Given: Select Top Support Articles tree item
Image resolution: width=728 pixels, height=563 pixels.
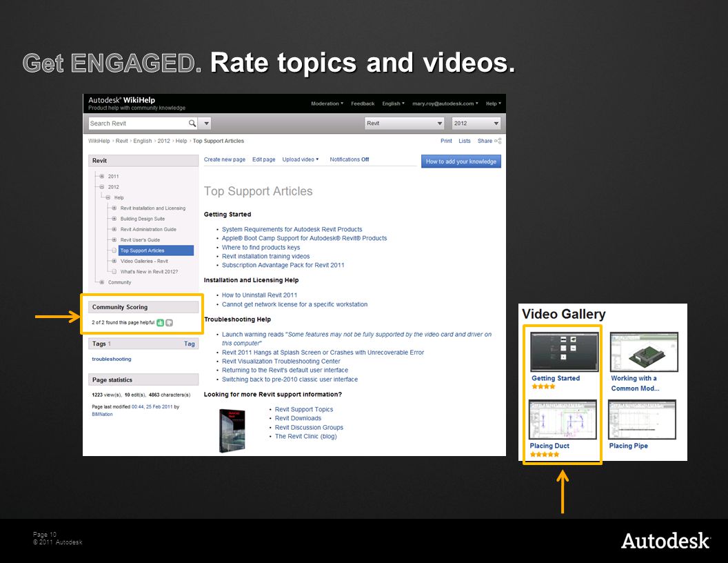Looking at the screenshot, I should (x=156, y=250).
